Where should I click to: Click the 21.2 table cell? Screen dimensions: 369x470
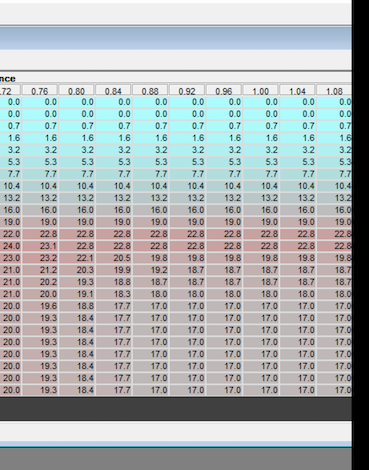coord(40,270)
